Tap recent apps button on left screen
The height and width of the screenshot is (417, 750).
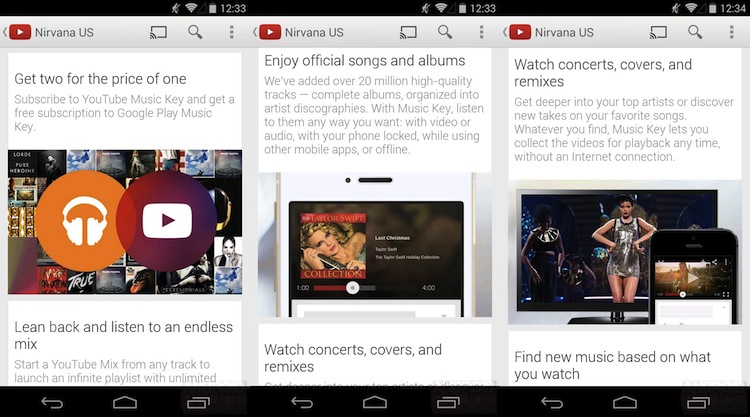(198, 403)
